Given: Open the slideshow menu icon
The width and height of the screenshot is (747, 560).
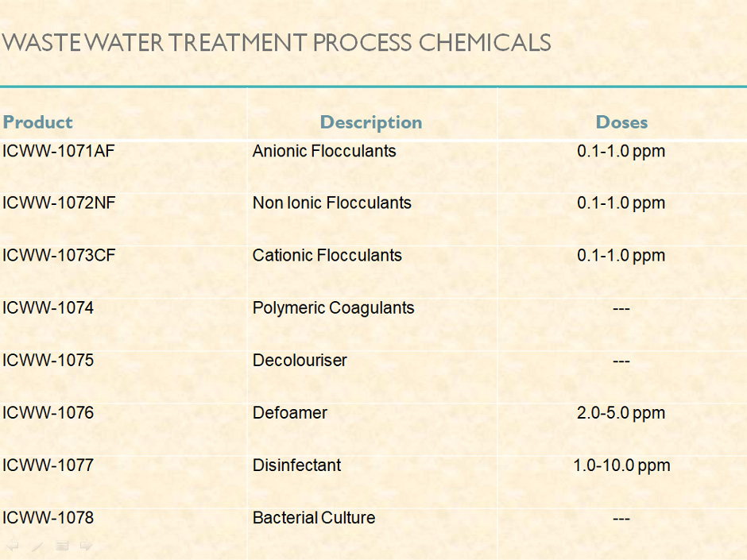Looking at the screenshot, I should (62, 546).
